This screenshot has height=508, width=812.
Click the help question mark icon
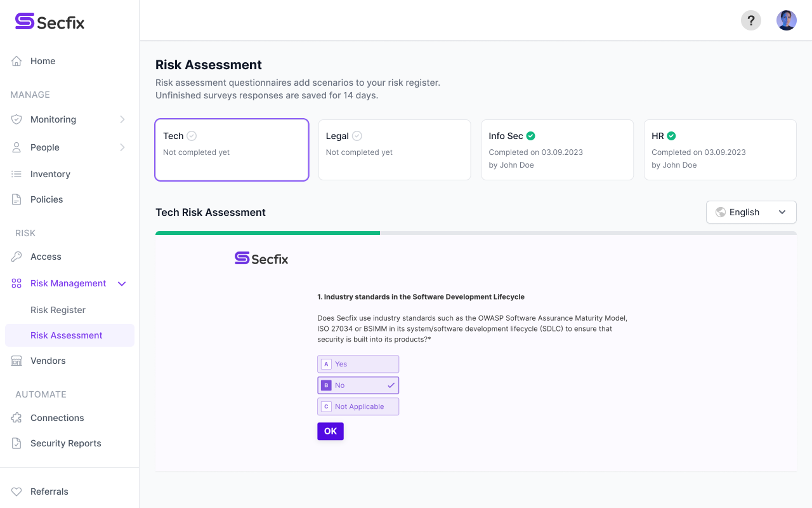click(x=751, y=20)
